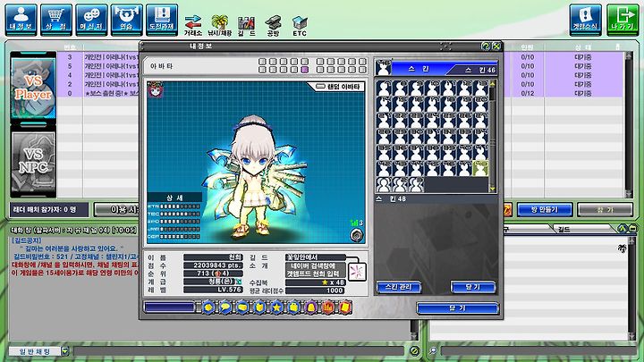
Task: Open the 낚시/채광 palm tree icon
Action: point(220,25)
